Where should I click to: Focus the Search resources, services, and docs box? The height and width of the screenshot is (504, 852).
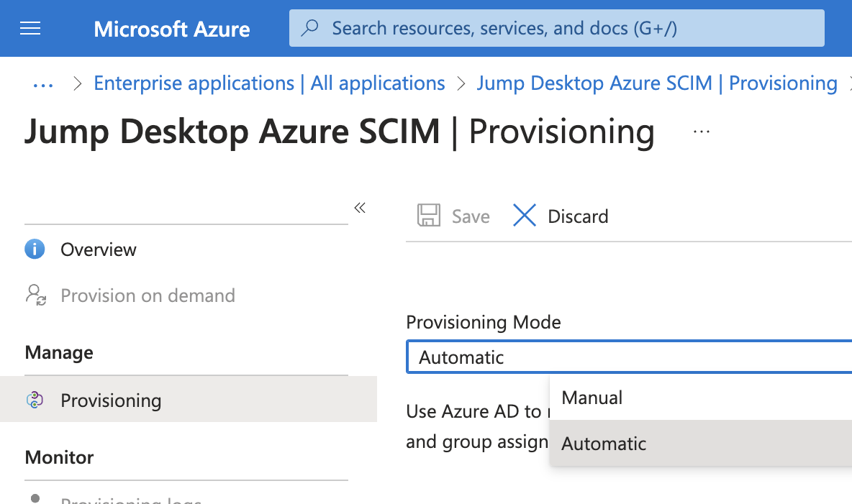(x=556, y=28)
